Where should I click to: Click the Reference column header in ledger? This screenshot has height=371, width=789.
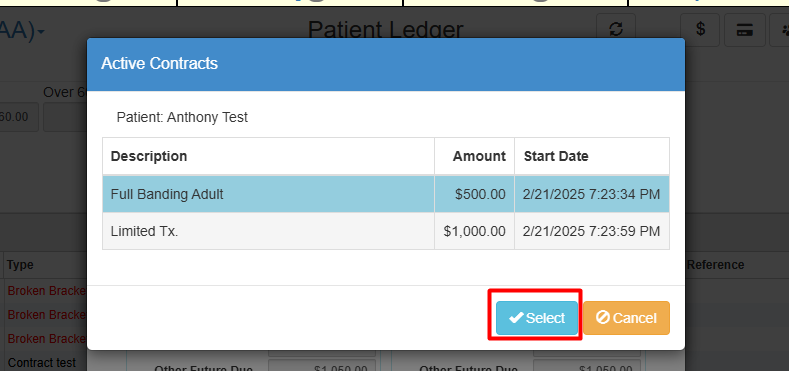[x=716, y=265]
